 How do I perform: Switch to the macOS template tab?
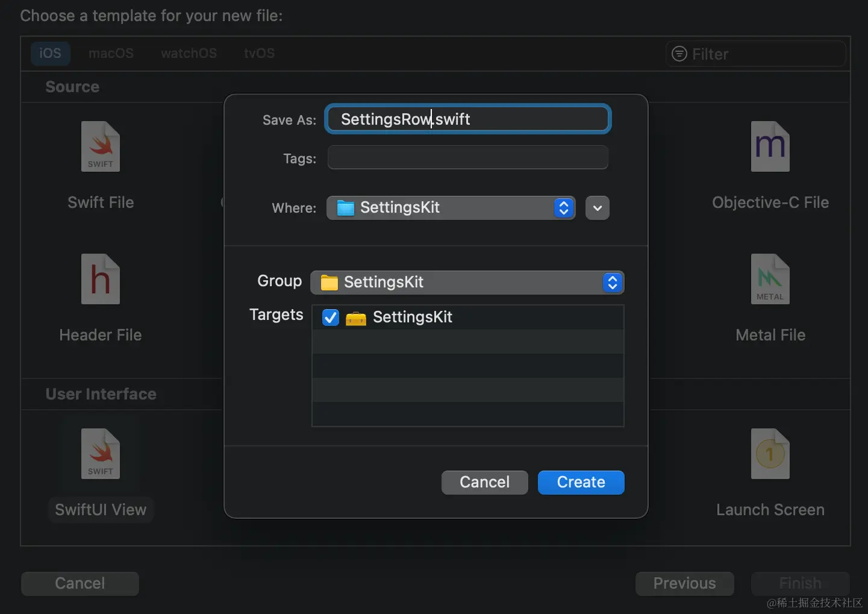111,53
